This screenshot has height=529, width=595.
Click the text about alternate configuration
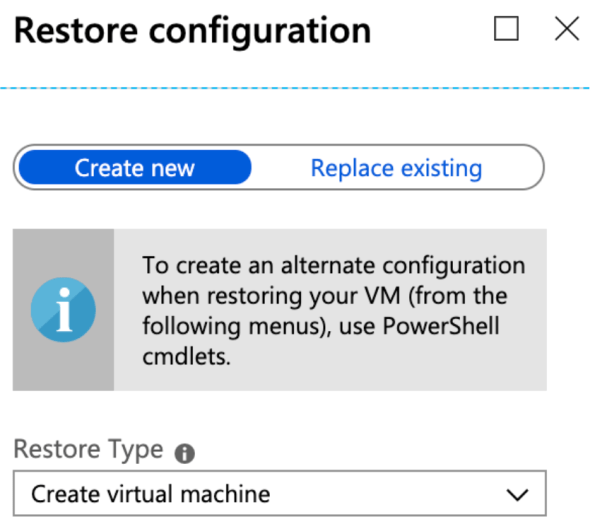coord(334,310)
